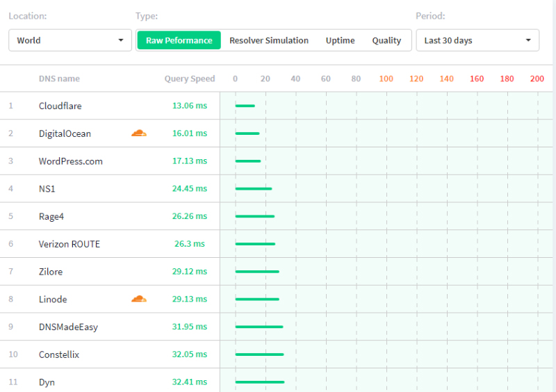Switch to the Uptime tab

tap(340, 40)
